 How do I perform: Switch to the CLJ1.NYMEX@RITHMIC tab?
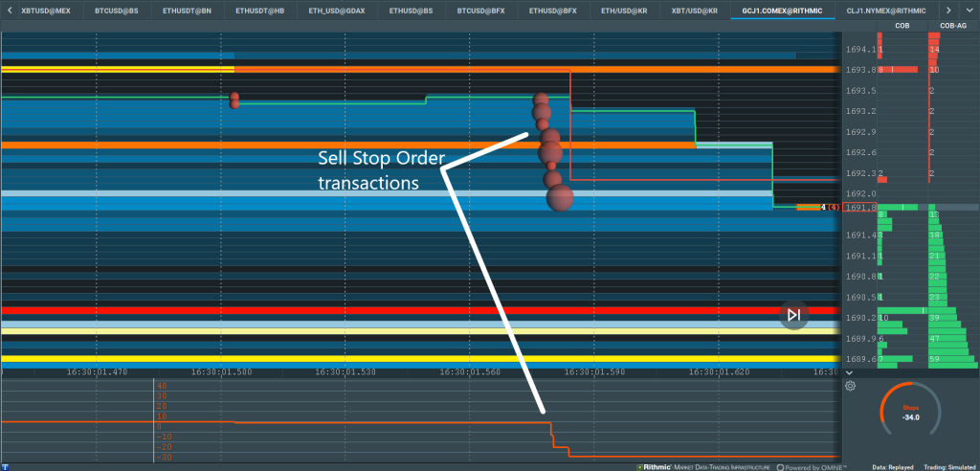(x=887, y=11)
